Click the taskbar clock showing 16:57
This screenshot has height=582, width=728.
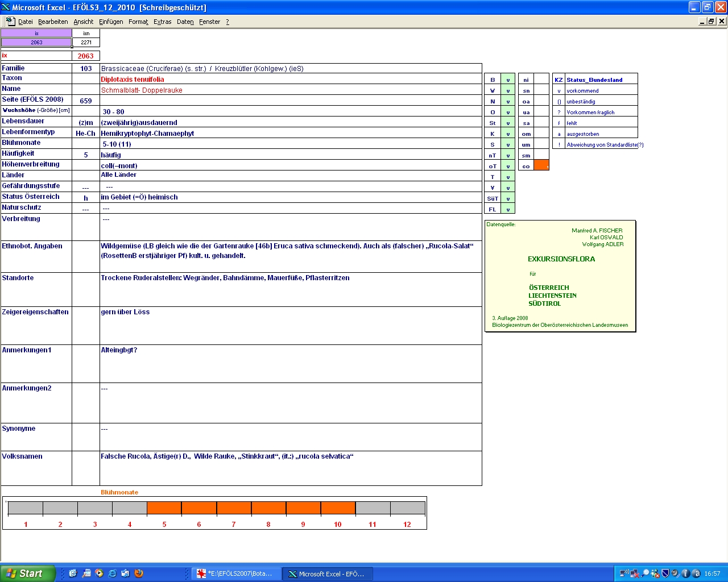pyautogui.click(x=712, y=573)
